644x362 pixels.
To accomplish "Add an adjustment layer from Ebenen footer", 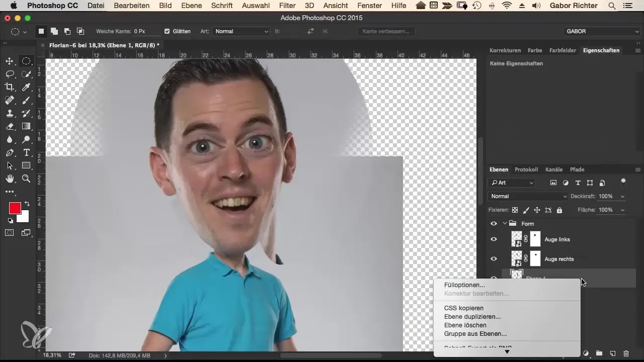I will point(587,353).
